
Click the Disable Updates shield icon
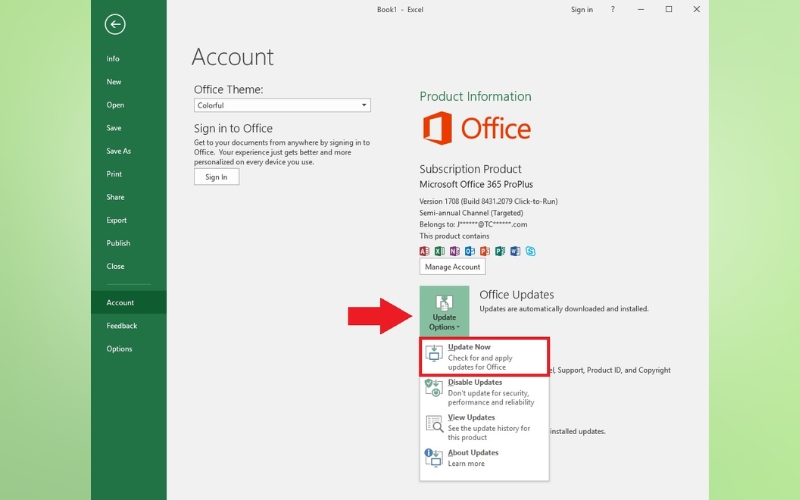click(434, 389)
